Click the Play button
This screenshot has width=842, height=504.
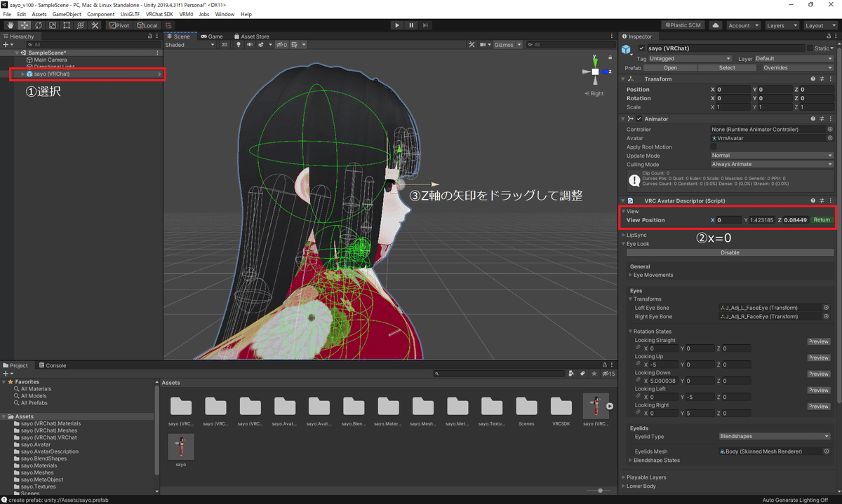(397, 25)
